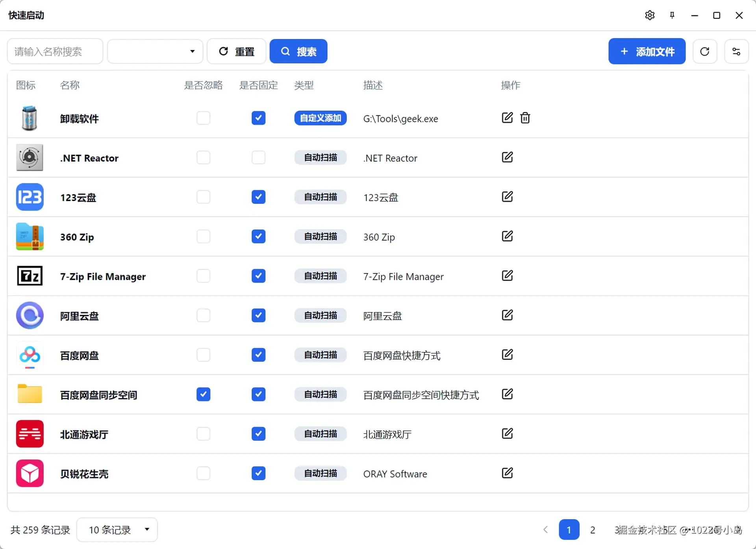
Task: Click the refresh icon beside 添加文件
Action: coord(705,51)
